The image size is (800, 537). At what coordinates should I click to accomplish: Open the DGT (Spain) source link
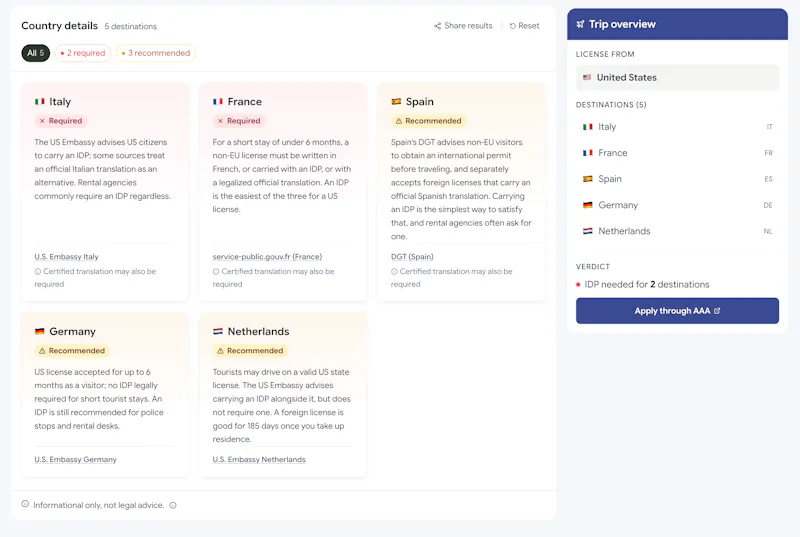[412, 257]
